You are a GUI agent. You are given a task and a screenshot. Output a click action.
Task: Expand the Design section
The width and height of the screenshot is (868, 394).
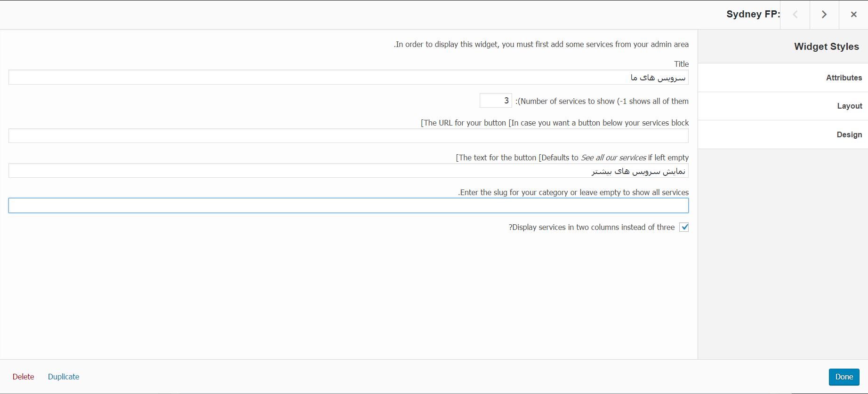(849, 135)
